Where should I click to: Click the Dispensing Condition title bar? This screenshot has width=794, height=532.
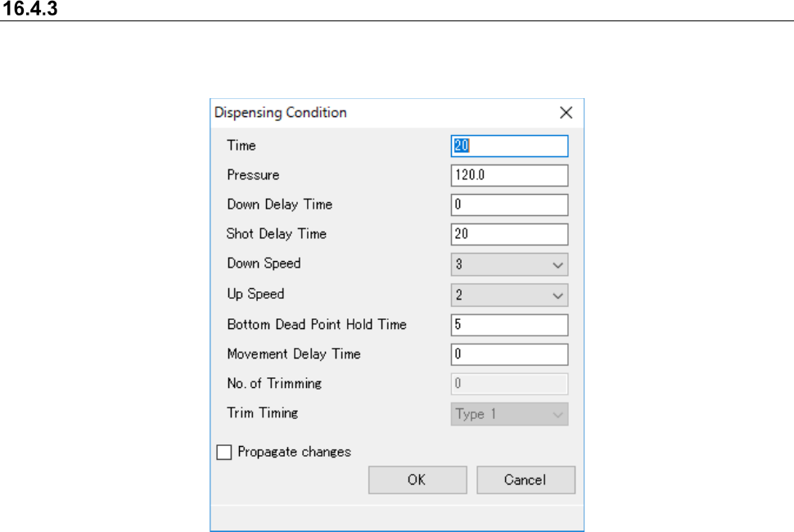(x=368, y=113)
